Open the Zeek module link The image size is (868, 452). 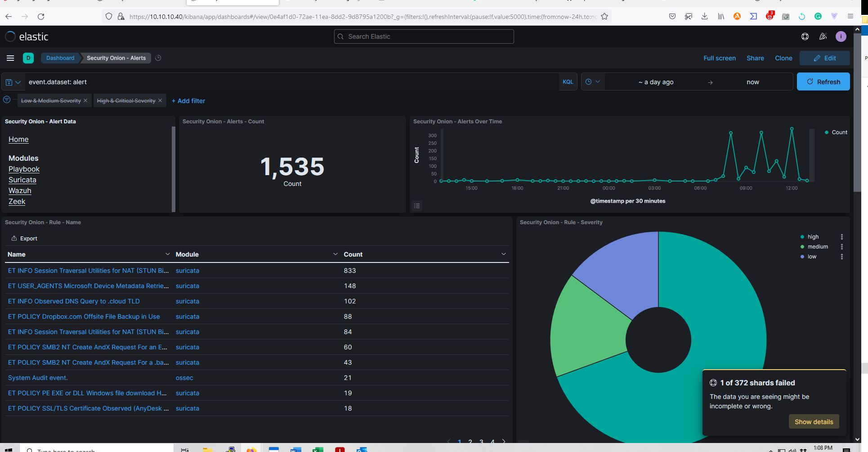[x=17, y=202]
